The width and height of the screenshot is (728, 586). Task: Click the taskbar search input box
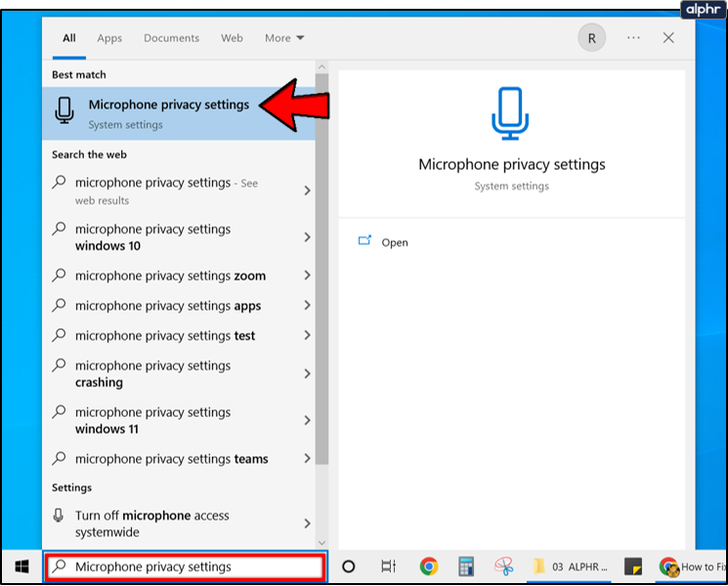(x=186, y=566)
